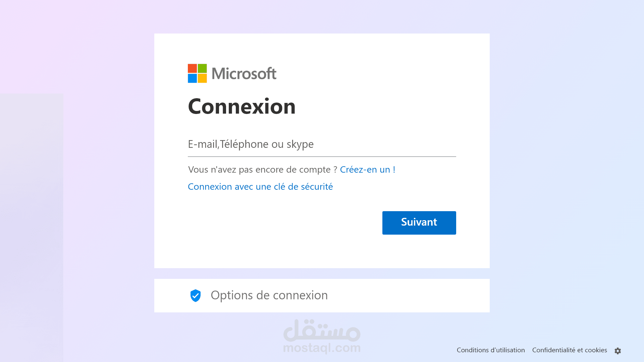This screenshot has height=362, width=644.
Task: Open the "Créez-en un !" link
Action: click(367, 170)
